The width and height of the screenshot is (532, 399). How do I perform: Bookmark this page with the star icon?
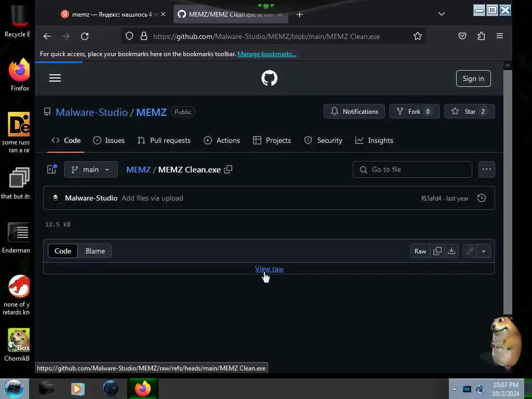418,36
